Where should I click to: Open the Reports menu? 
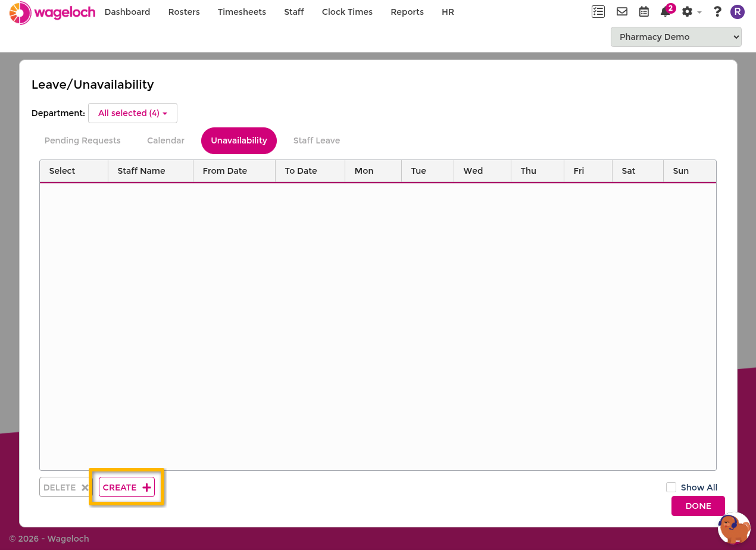[x=407, y=12]
